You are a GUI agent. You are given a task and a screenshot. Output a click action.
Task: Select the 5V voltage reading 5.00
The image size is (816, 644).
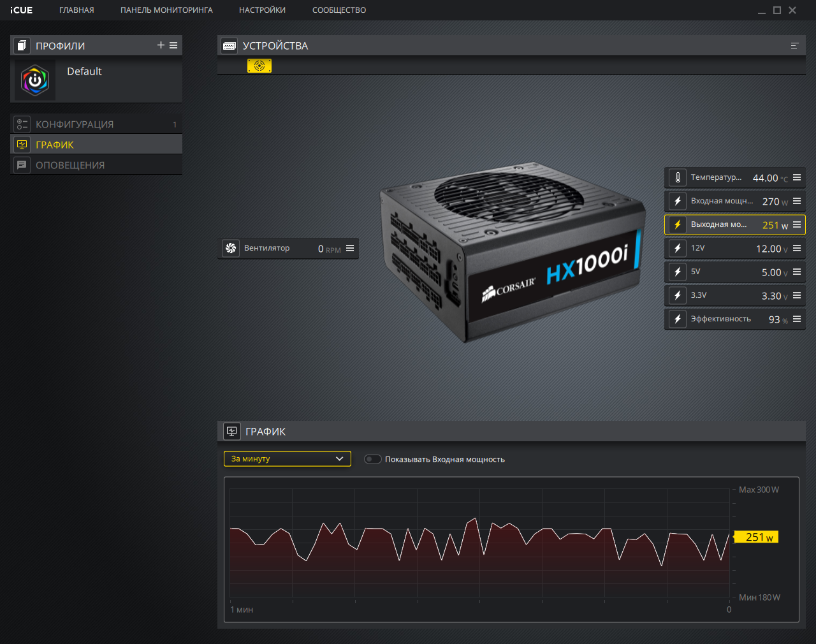click(x=771, y=272)
